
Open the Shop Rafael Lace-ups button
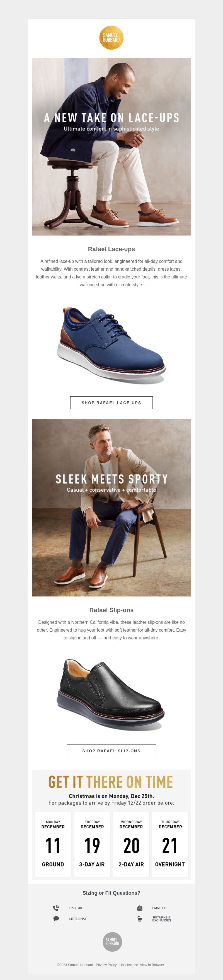pos(111,402)
